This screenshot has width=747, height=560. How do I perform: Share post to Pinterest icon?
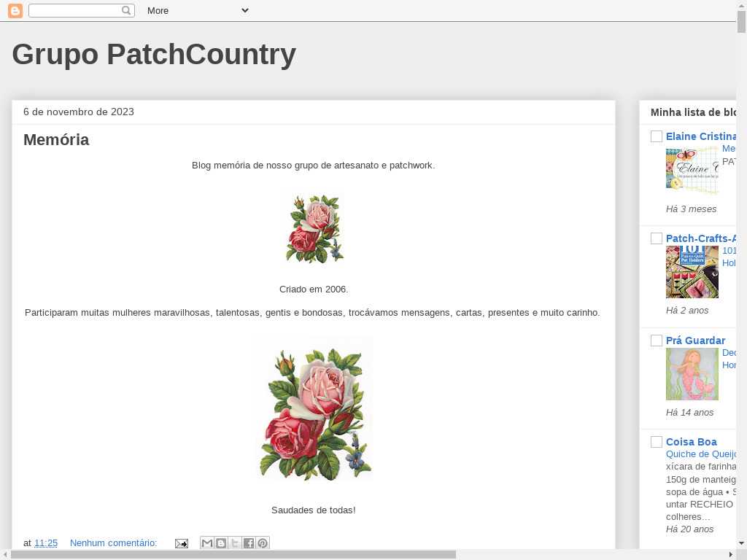(x=263, y=542)
